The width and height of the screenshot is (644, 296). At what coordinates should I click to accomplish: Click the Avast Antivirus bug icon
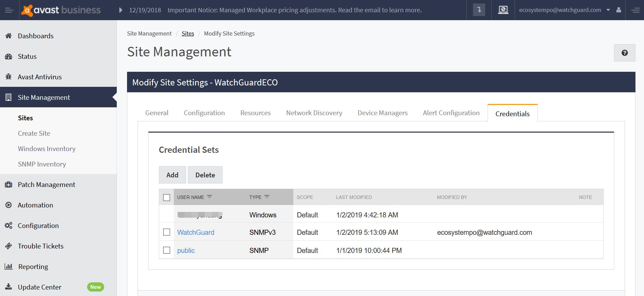click(9, 77)
